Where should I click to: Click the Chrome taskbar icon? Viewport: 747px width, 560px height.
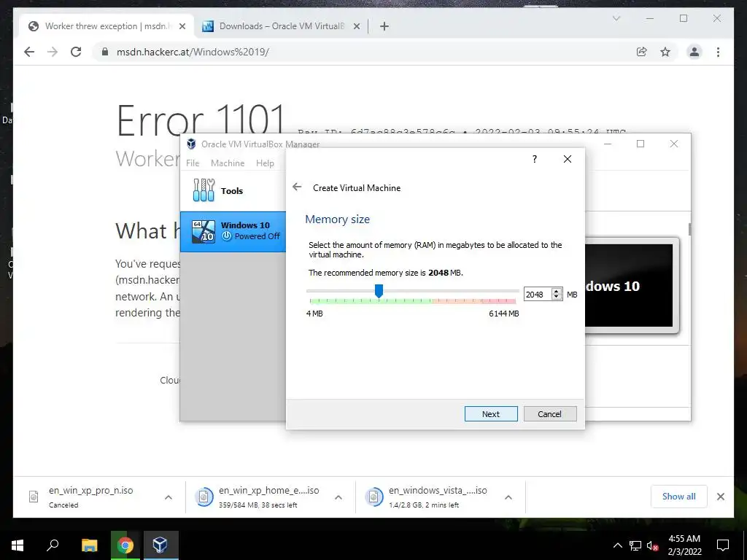(x=125, y=545)
